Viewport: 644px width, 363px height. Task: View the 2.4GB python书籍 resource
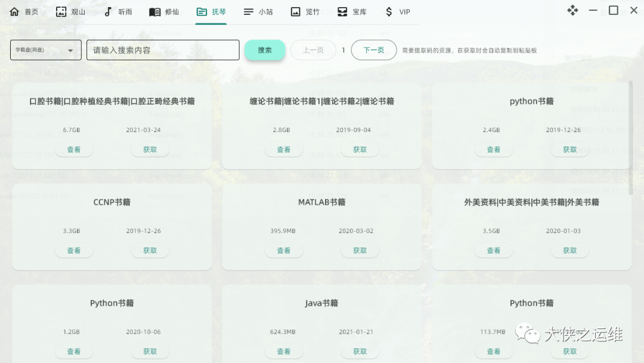(x=494, y=150)
